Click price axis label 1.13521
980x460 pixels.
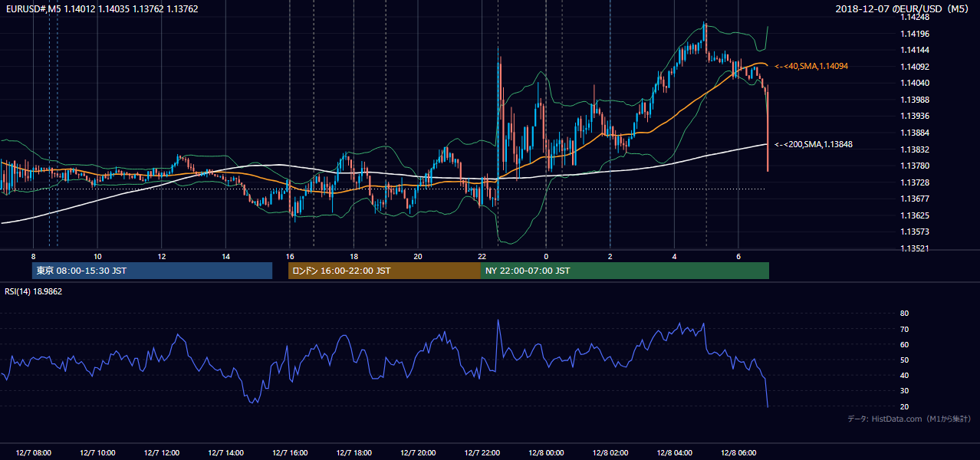click(915, 248)
